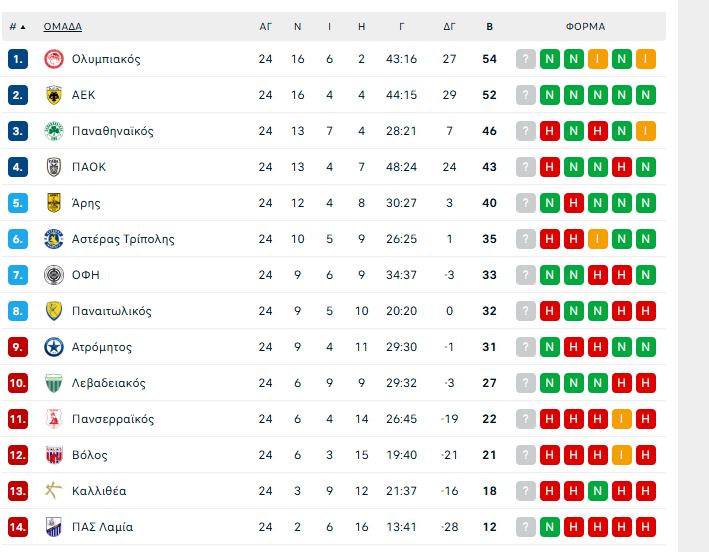Click the ΠΑΟΚ team crest

53,167
